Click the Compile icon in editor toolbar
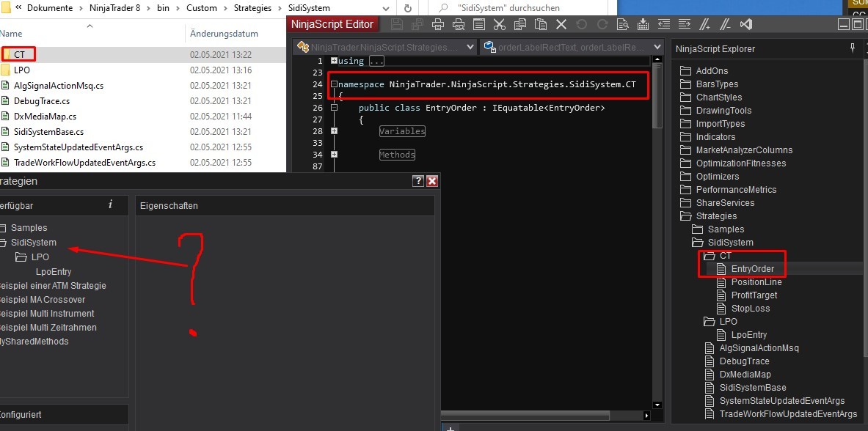Viewport: 868px width, 431px height. (x=643, y=23)
